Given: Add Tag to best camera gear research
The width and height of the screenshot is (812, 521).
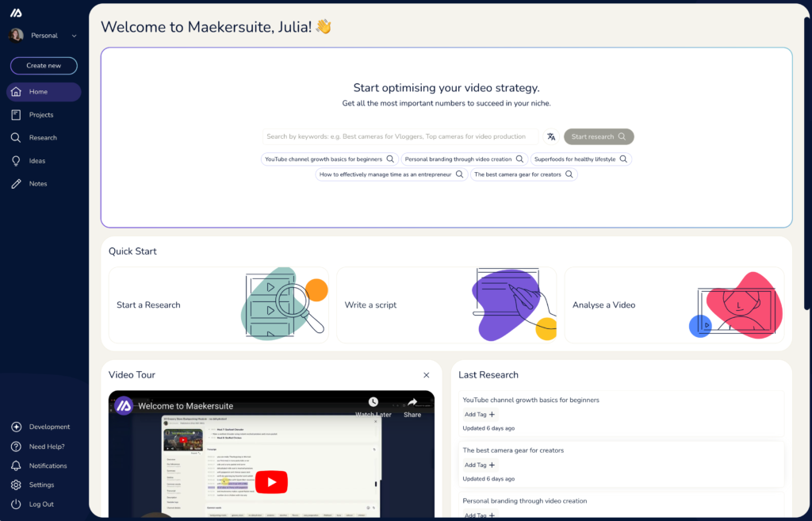Looking at the screenshot, I should pos(480,465).
